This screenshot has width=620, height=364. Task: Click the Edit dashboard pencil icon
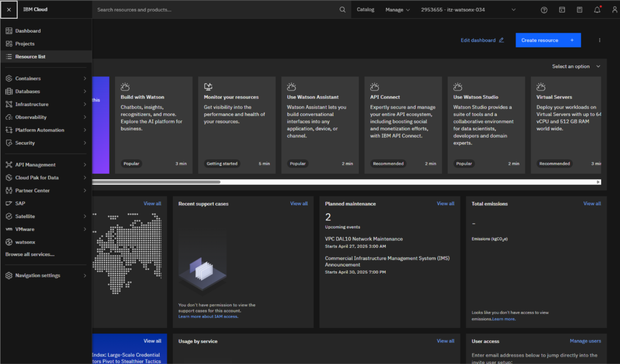(x=501, y=41)
